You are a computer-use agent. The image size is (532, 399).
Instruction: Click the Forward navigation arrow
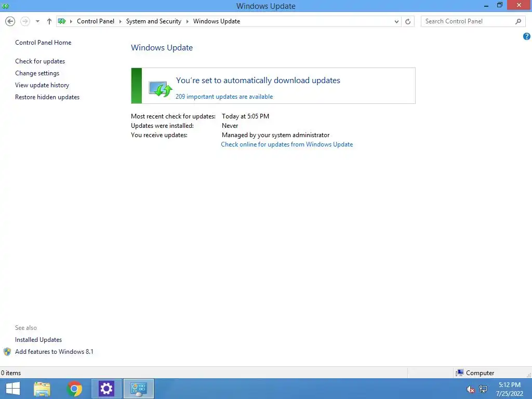(x=25, y=21)
